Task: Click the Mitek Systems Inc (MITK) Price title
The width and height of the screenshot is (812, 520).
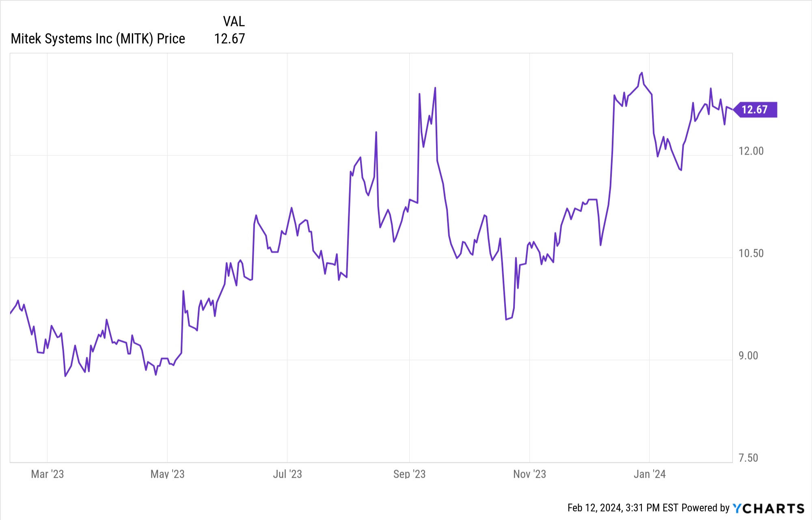Action: pos(98,39)
